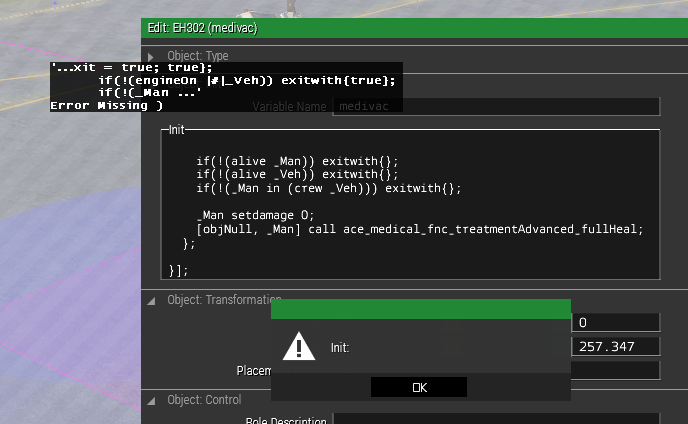This screenshot has width=688, height=424.
Task: Click the Role Description input field
Action: click(x=496, y=418)
